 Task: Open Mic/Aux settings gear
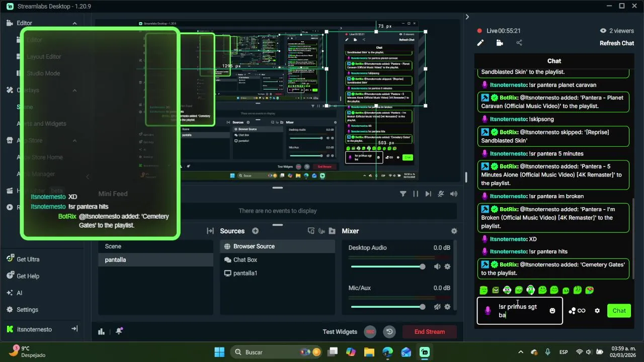pyautogui.click(x=447, y=307)
